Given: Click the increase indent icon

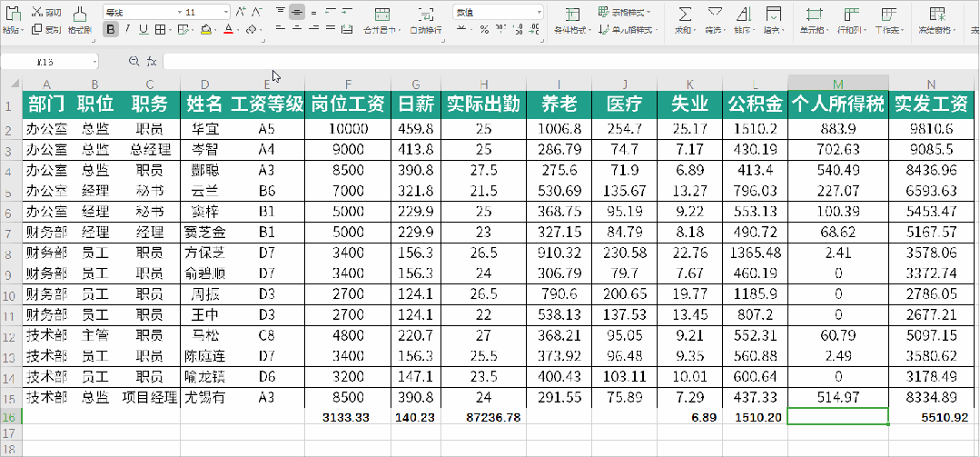Looking at the screenshot, I should click(x=347, y=12).
